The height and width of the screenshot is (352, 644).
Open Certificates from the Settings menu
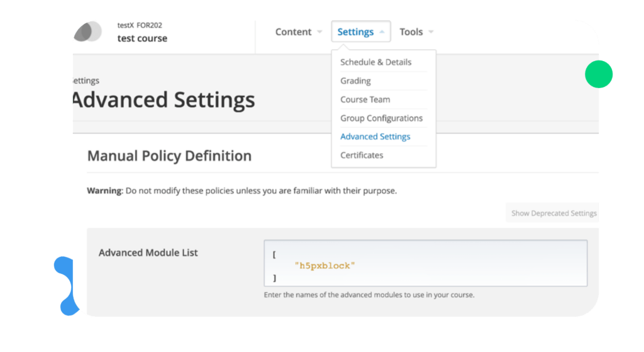tap(362, 155)
